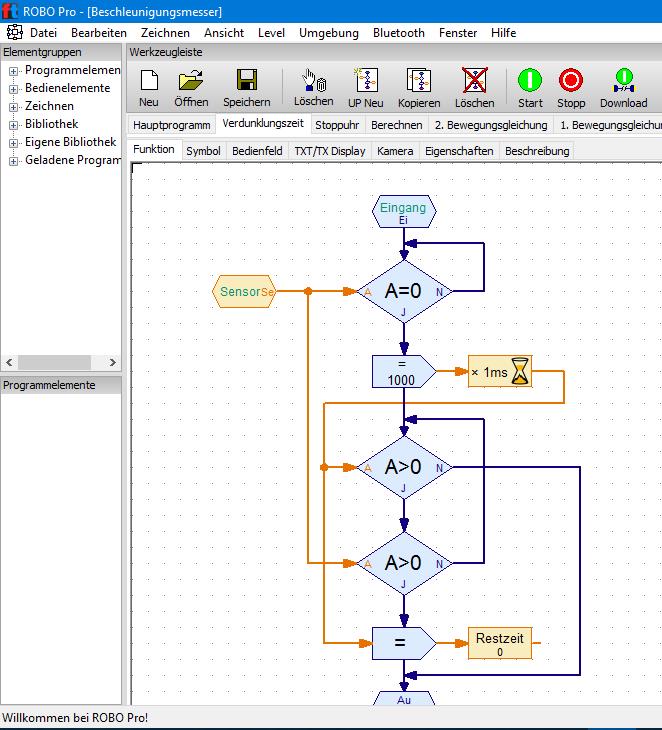Select the lower A>0 branch diamond
662x730 pixels.
click(x=404, y=563)
